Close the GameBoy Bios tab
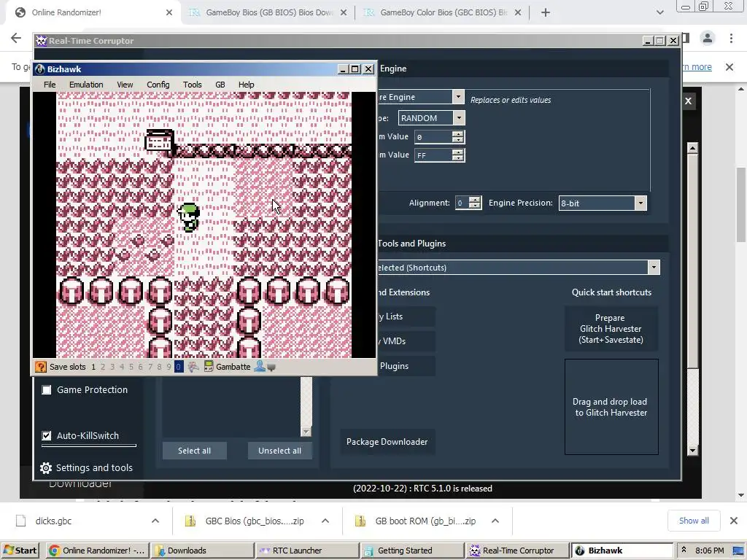The height and width of the screenshot is (560, 747). coord(344,12)
